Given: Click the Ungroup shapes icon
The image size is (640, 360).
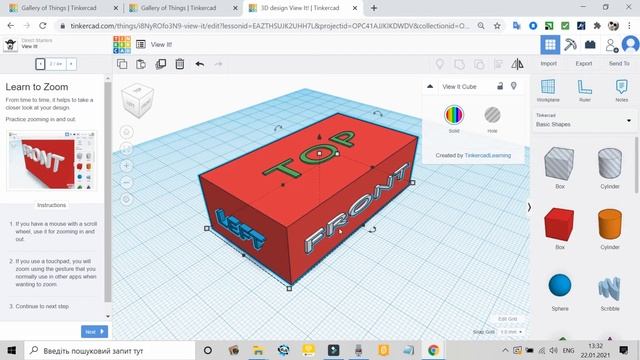Looking at the screenshot, I should (x=479, y=64).
